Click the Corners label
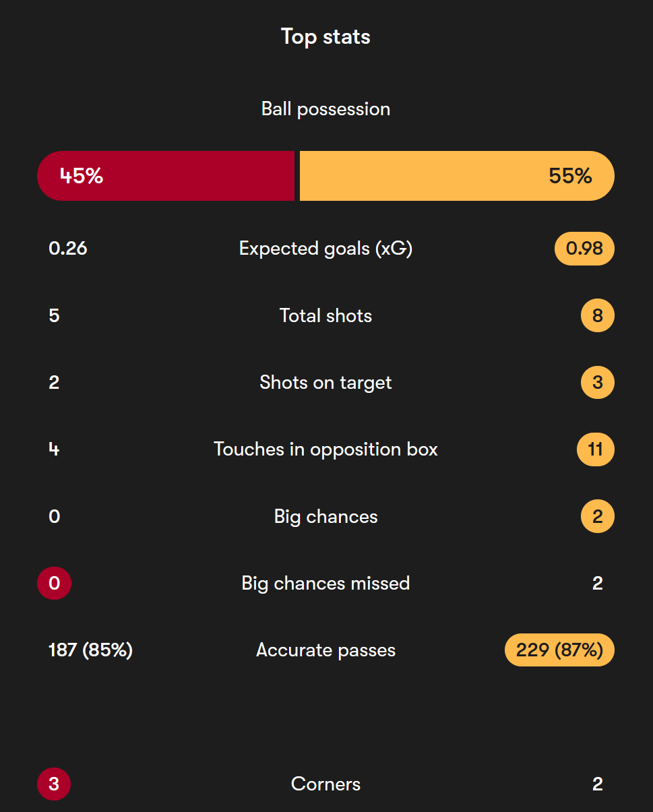This screenshot has width=653, height=812. pos(325,784)
